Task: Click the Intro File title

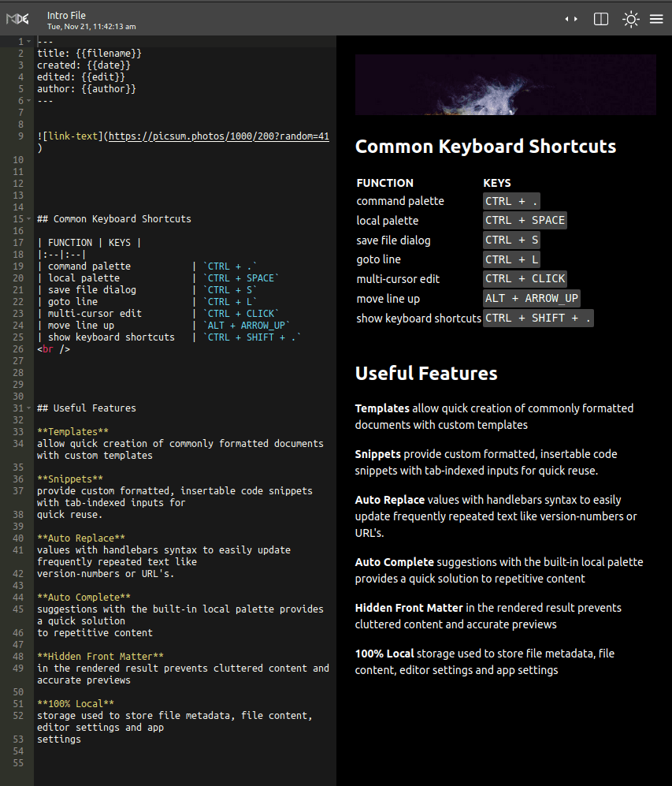Action: (67, 15)
